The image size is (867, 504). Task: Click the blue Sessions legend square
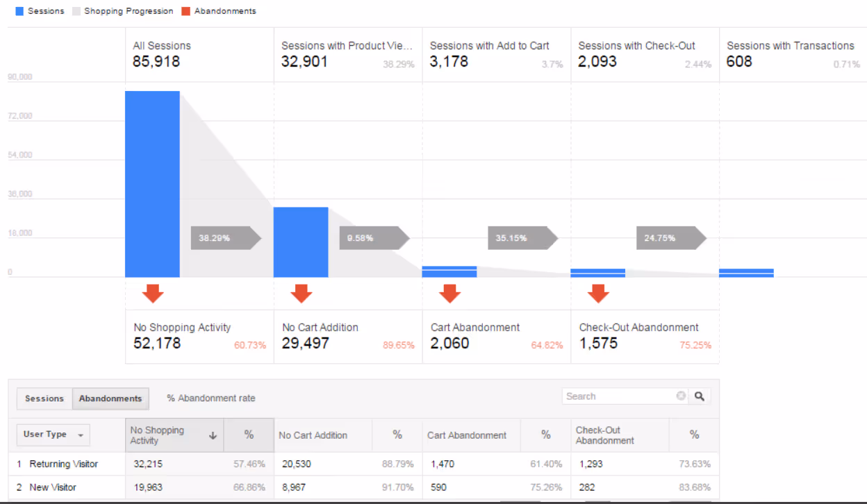click(x=18, y=10)
